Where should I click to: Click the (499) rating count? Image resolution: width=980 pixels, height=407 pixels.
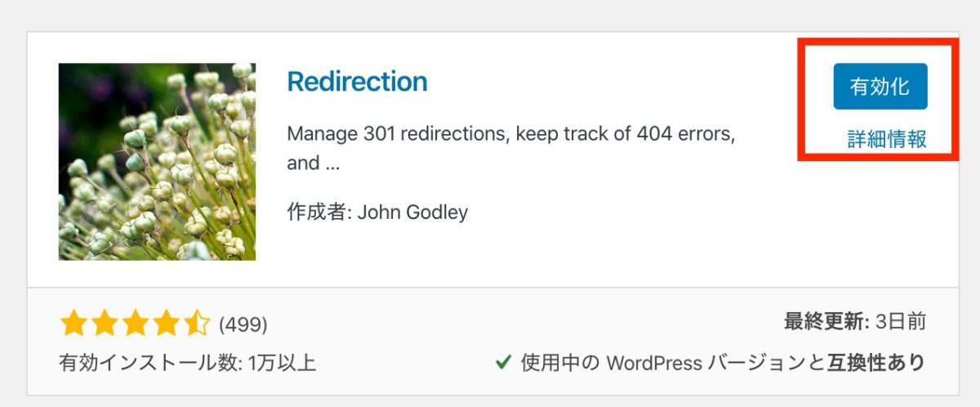(x=243, y=324)
